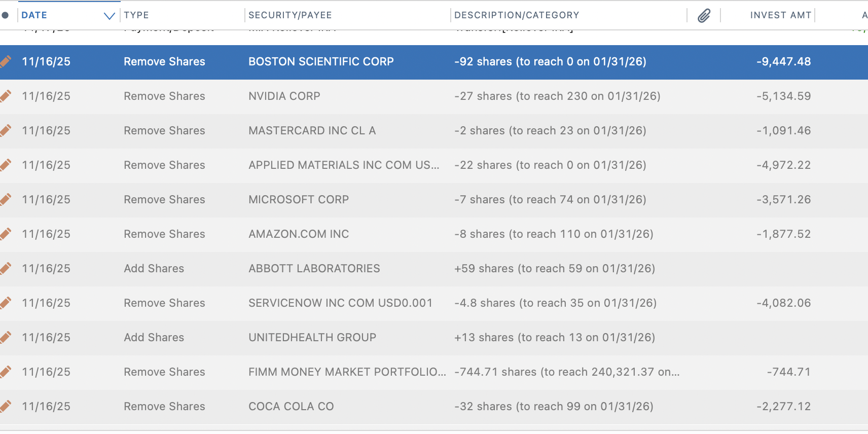Click the -4,082.06 invest amount
This screenshot has width=868, height=434.
pyautogui.click(x=784, y=303)
